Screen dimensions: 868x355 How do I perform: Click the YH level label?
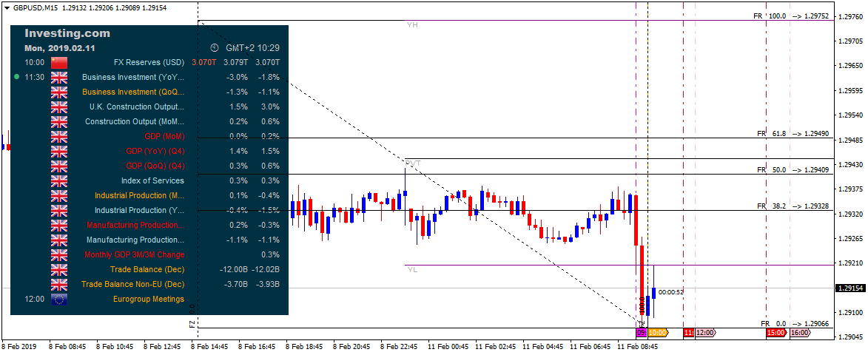point(412,25)
